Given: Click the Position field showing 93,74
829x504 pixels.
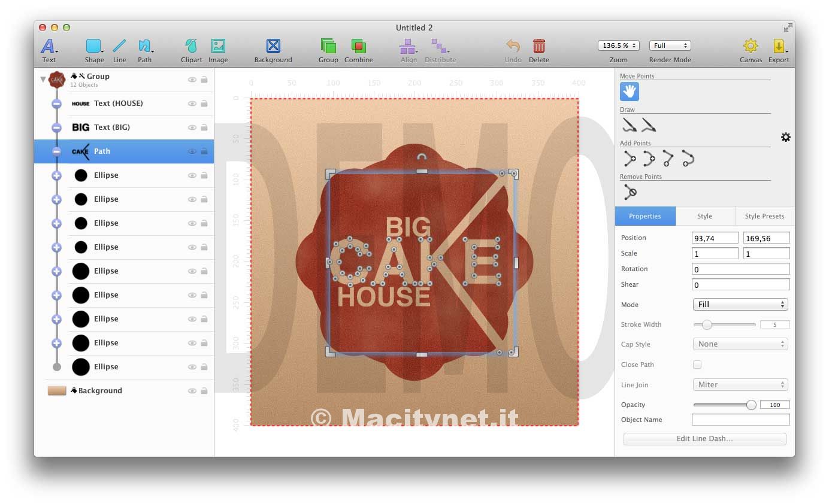Looking at the screenshot, I should (715, 238).
